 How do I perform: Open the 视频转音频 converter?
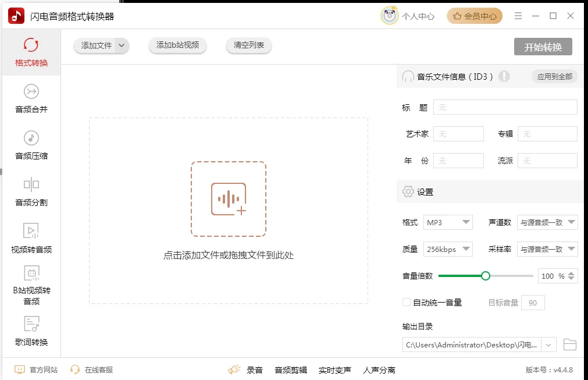coord(31,239)
